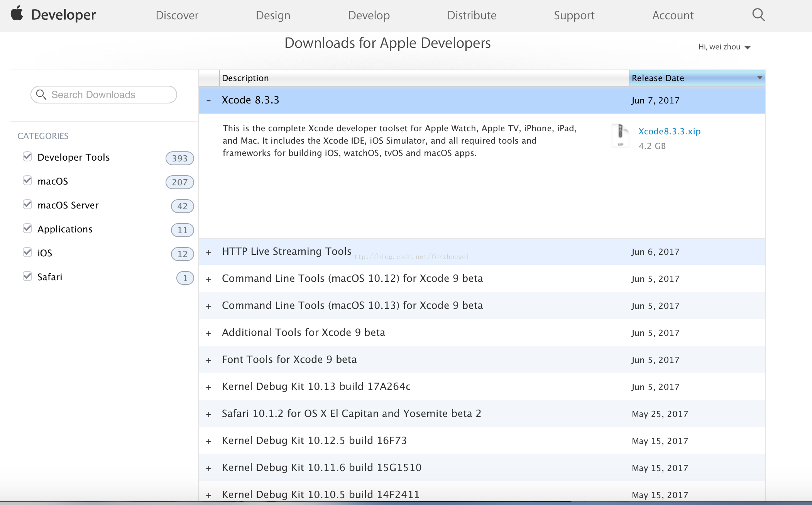The height and width of the screenshot is (505, 812).
Task: Click the Developer home link
Action: click(x=63, y=15)
